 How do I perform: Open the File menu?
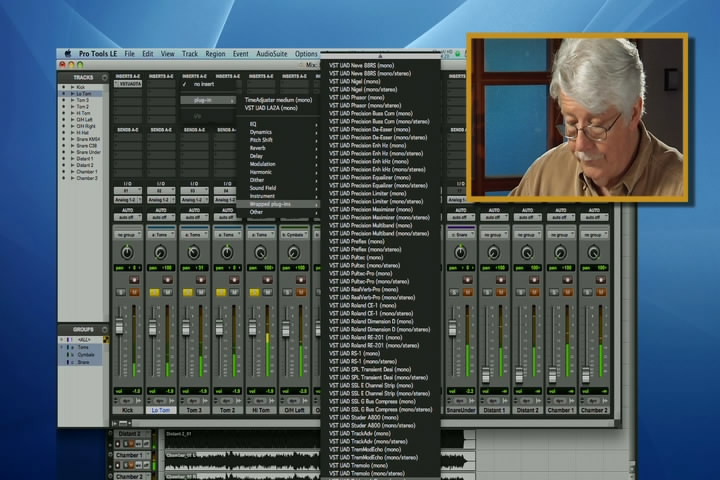(x=129, y=54)
